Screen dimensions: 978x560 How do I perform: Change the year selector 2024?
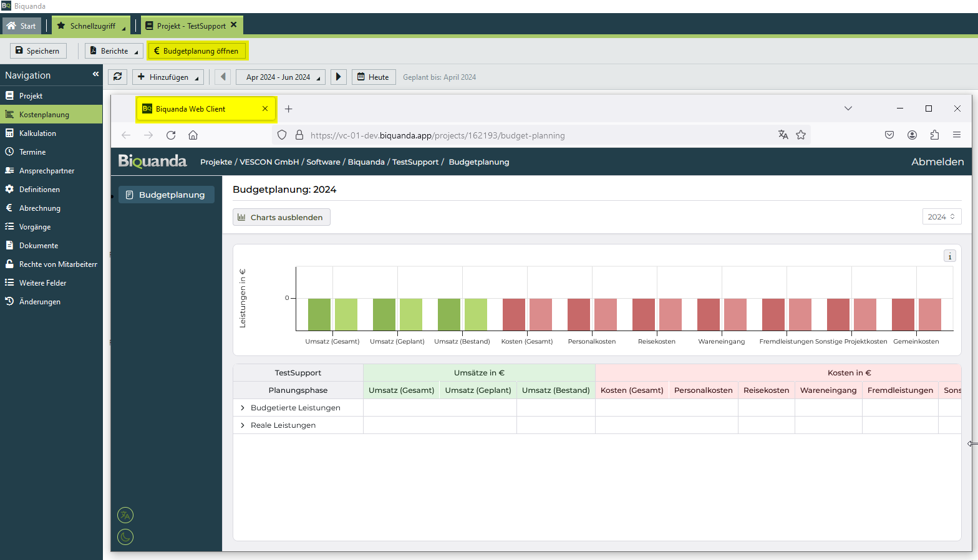pos(941,216)
